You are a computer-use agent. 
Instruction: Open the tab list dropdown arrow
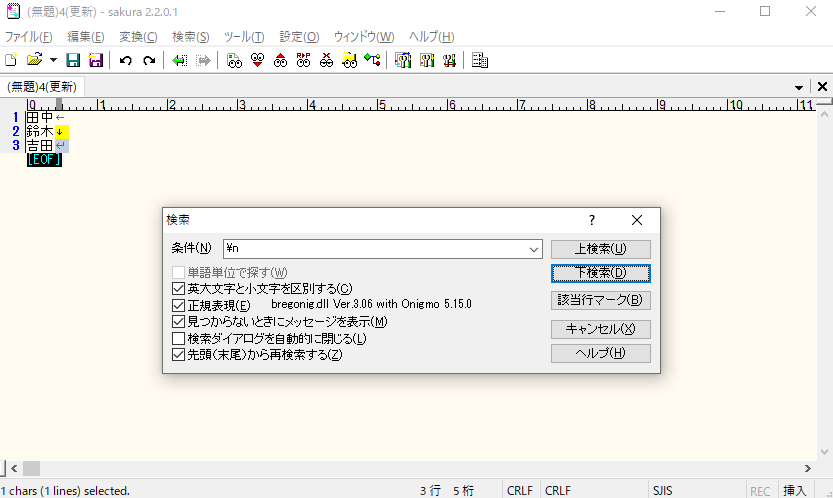click(x=799, y=87)
